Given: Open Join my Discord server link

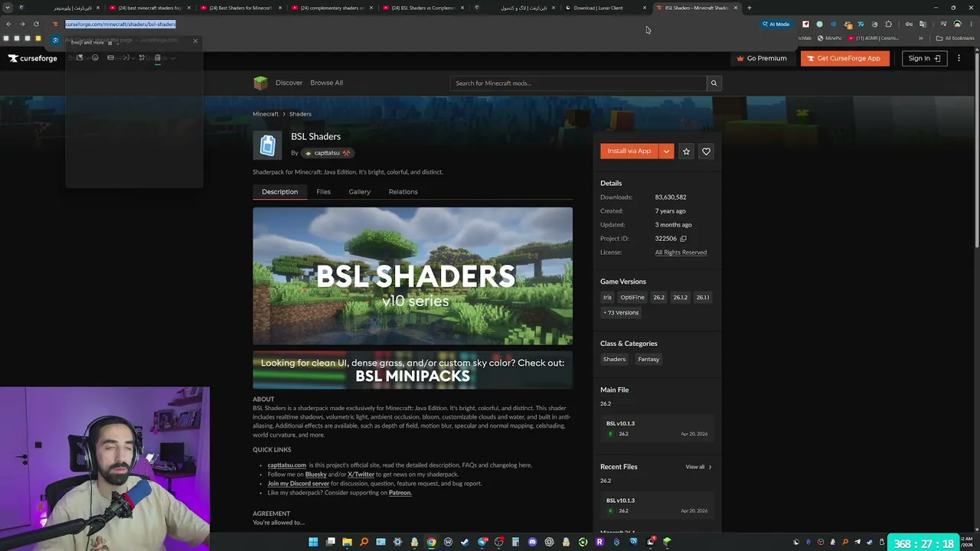Looking at the screenshot, I should point(299,484).
